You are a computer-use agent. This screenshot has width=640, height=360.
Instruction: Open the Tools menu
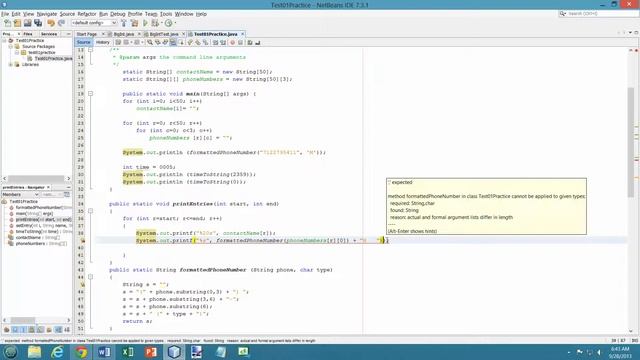(x=166, y=14)
